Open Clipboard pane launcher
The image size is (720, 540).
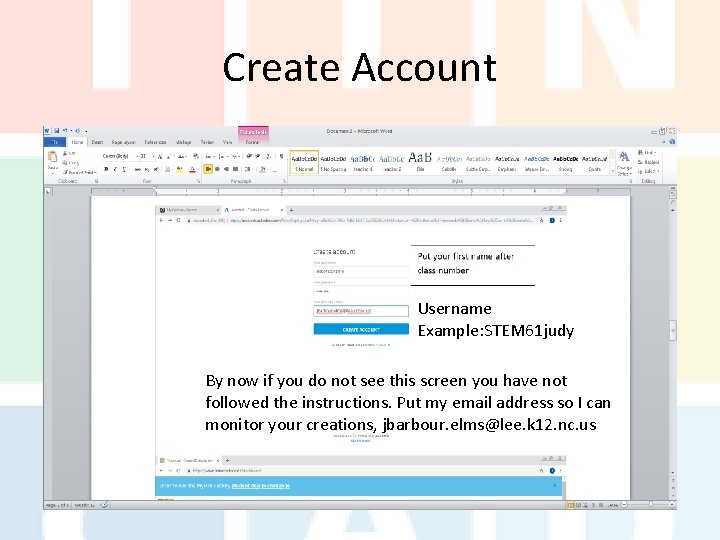point(96,181)
